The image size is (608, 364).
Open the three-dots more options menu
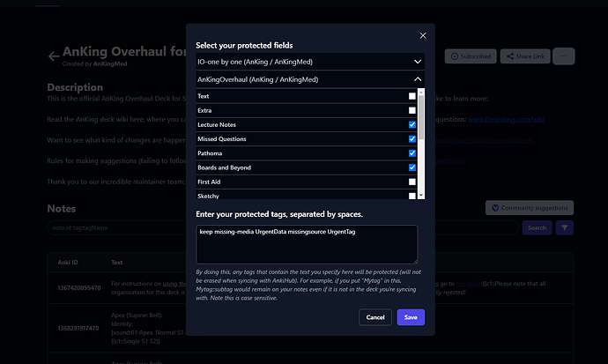pyautogui.click(x=563, y=56)
